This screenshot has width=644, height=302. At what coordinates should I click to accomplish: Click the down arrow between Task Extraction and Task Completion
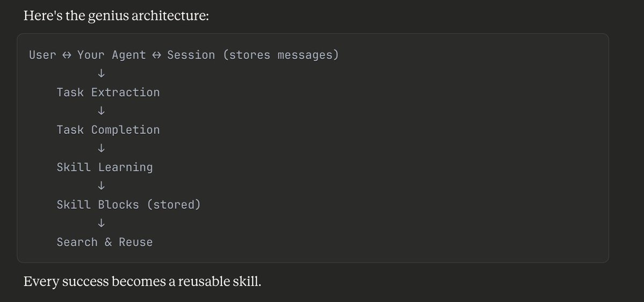coord(101,111)
